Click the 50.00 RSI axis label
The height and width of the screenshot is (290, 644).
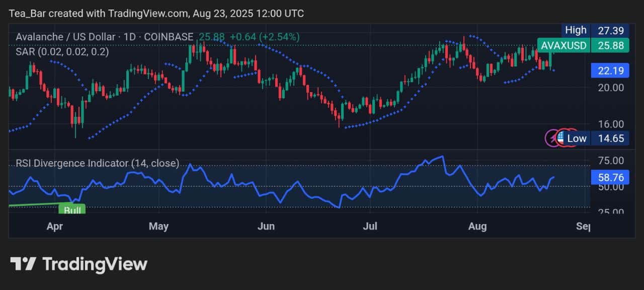point(610,187)
